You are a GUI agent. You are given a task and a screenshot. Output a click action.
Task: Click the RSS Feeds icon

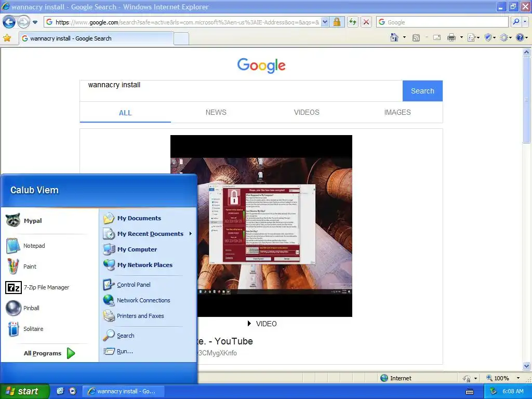[x=416, y=37]
